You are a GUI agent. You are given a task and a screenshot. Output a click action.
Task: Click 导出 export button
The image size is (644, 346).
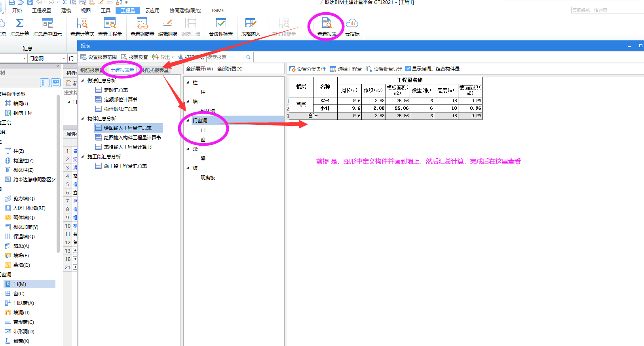point(161,57)
